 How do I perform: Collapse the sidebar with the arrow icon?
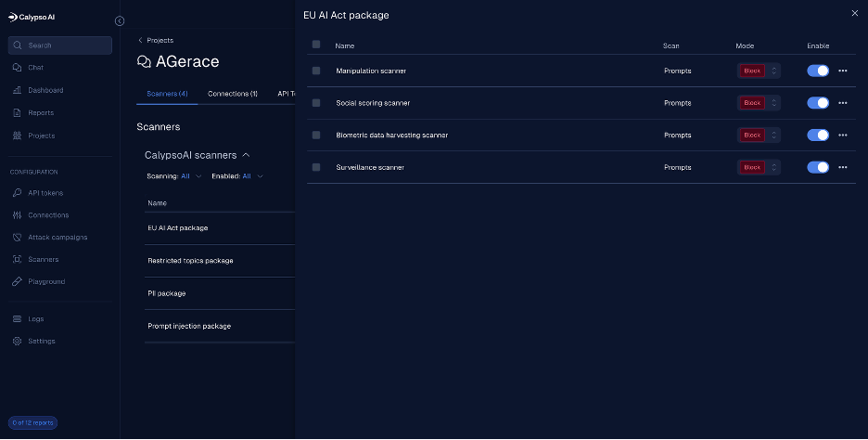point(120,21)
